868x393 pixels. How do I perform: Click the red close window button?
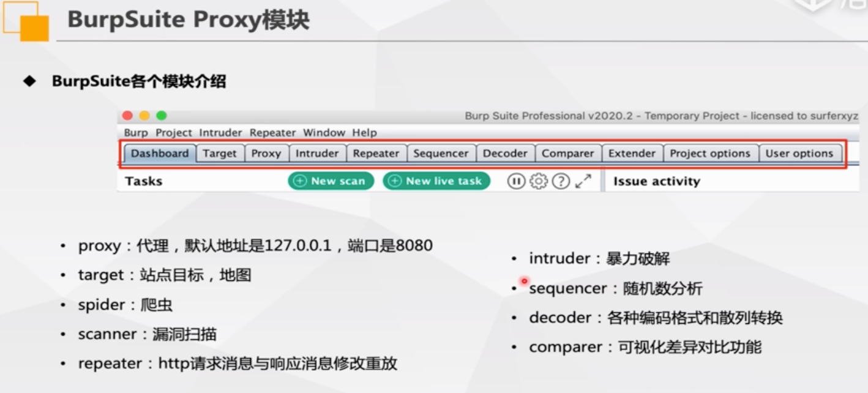tap(127, 116)
